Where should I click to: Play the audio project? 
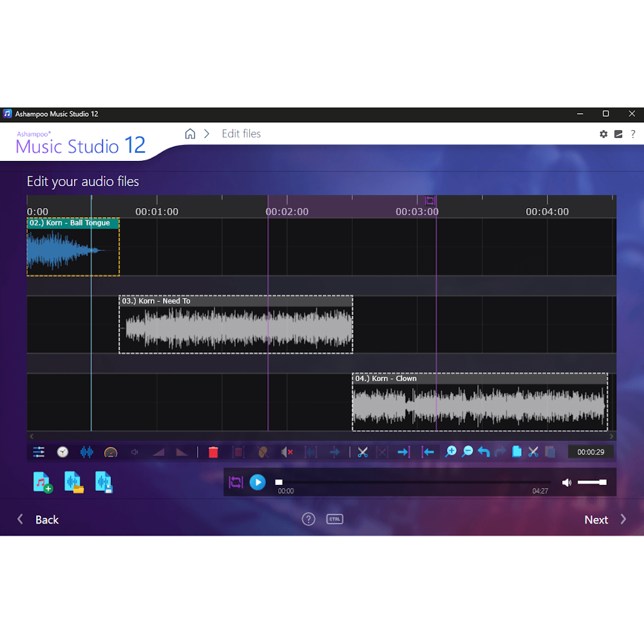point(258,482)
